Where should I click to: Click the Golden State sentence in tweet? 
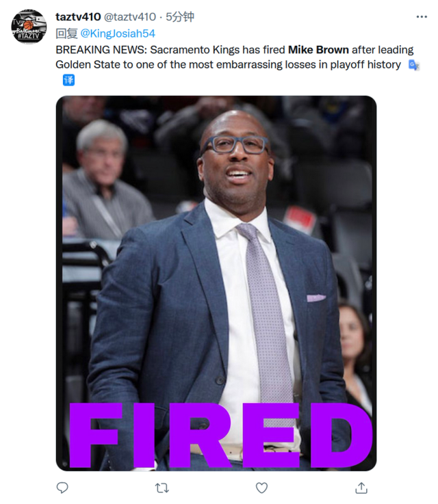click(x=229, y=64)
